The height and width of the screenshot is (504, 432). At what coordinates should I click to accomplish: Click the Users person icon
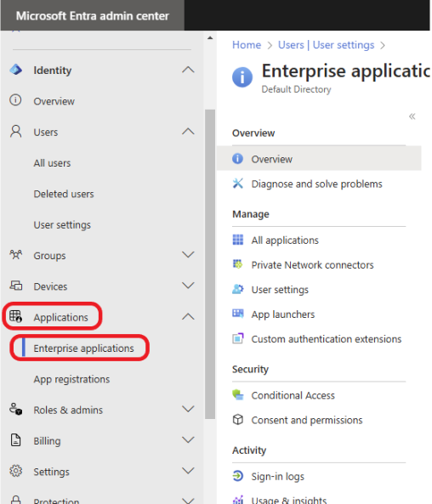coord(16,132)
